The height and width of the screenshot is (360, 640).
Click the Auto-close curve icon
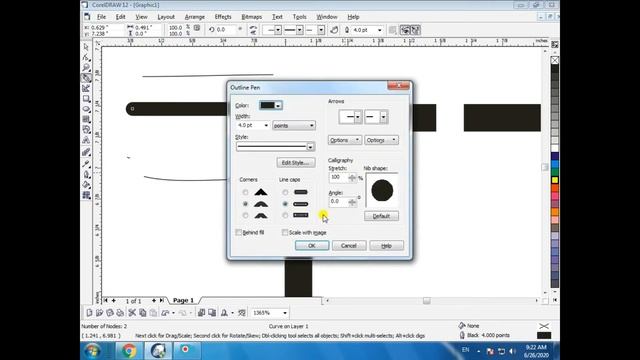pos(334,30)
